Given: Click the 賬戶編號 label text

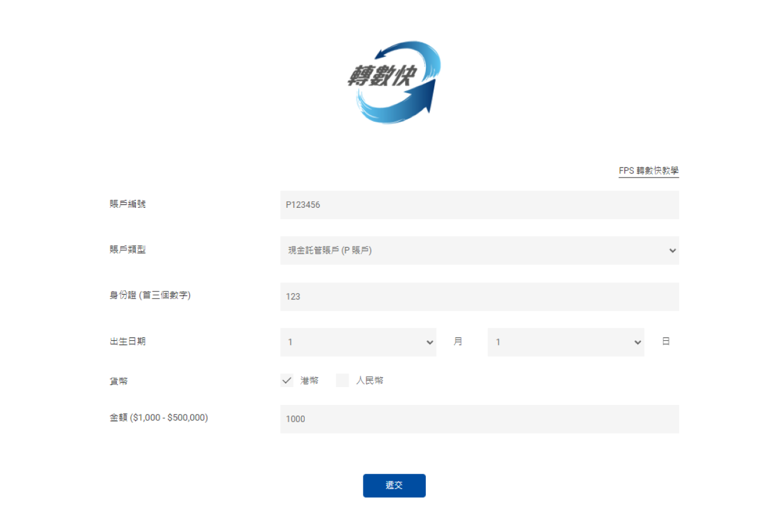Looking at the screenshot, I should coord(128,204).
